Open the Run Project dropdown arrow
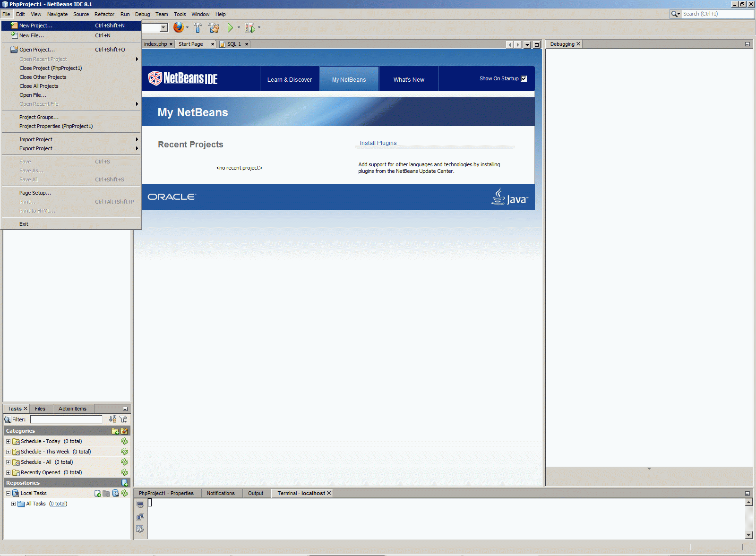This screenshot has width=756, height=556. (x=239, y=28)
